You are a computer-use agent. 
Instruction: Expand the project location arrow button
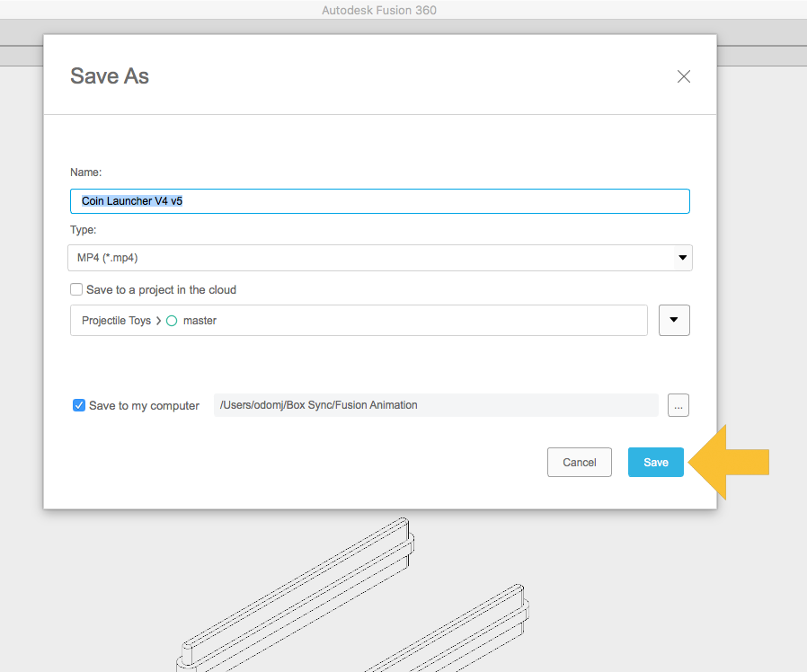click(x=674, y=321)
